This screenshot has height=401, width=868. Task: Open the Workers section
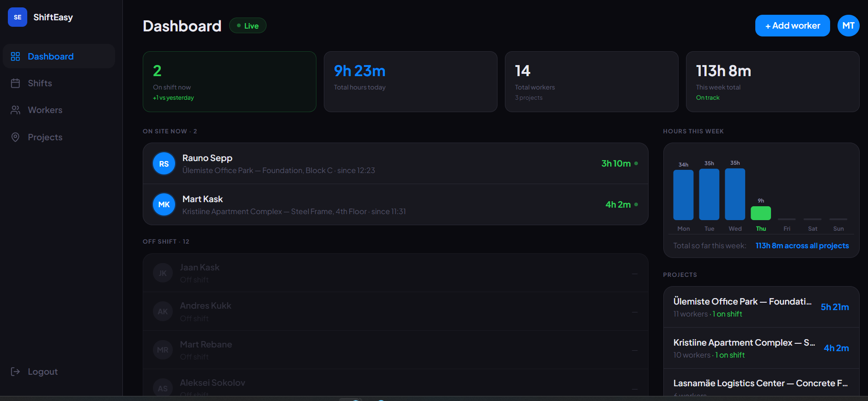pyautogui.click(x=59, y=110)
